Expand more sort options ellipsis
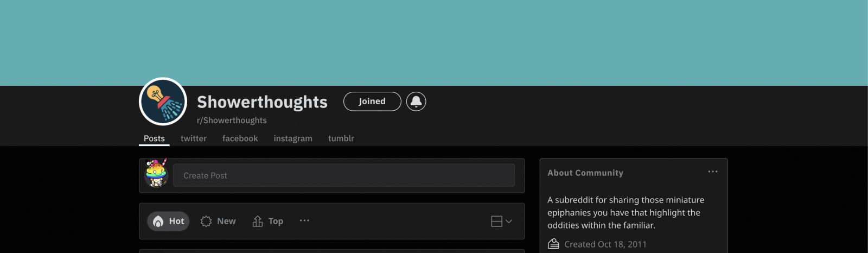This screenshot has width=868, height=253. (304, 220)
